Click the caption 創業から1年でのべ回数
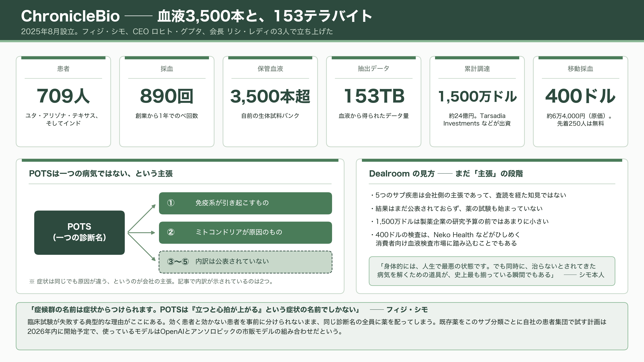Viewport: 644px width, 362px height. 167,116
